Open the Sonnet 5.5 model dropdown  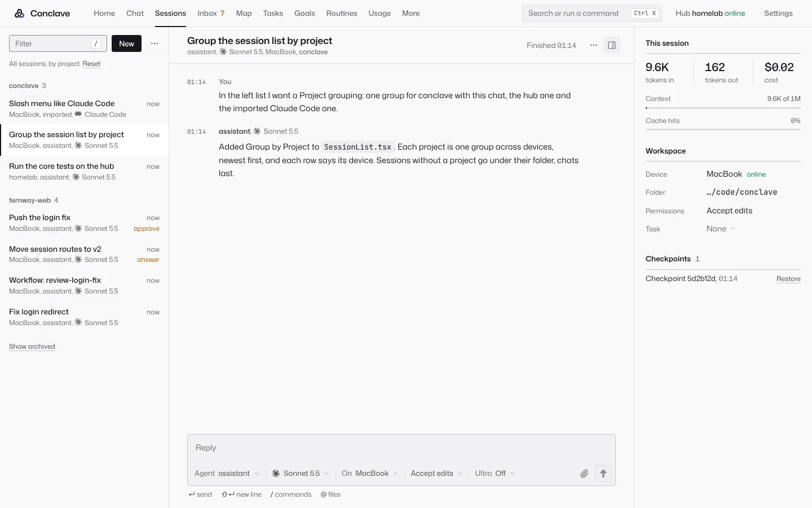pyautogui.click(x=301, y=474)
